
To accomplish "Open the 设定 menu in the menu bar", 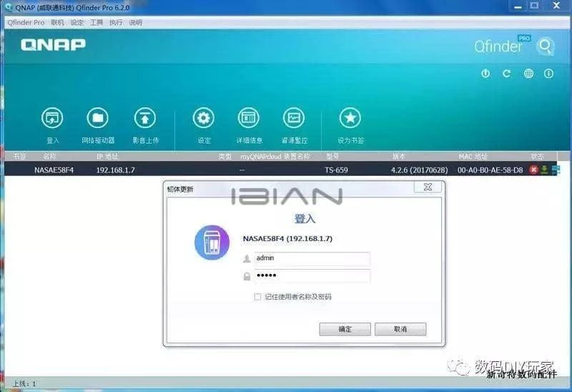I will [77, 23].
